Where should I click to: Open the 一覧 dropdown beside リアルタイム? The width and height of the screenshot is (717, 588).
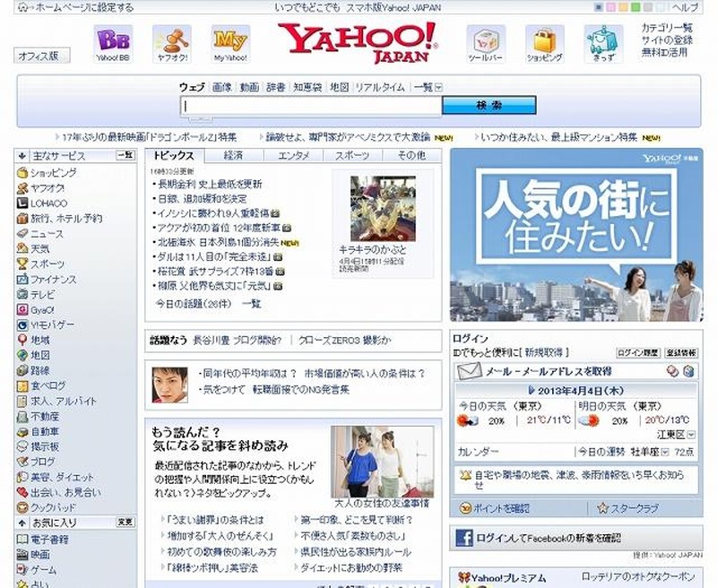pos(438,88)
